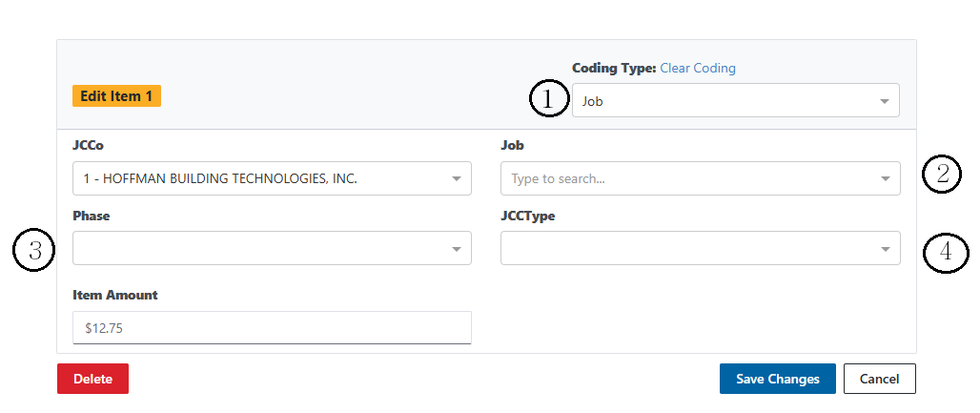The width and height of the screenshot is (980, 413).
Task: Cancel editing the item
Action: tap(879, 379)
